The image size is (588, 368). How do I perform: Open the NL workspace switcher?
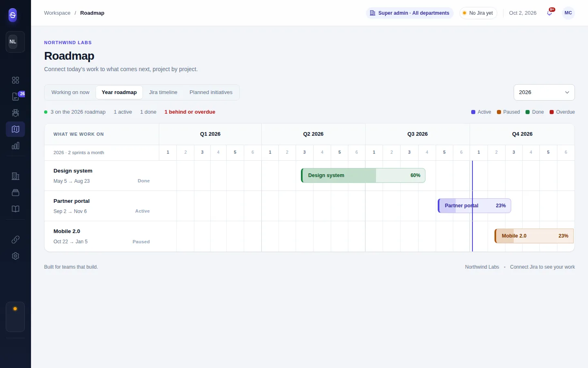pyautogui.click(x=15, y=42)
